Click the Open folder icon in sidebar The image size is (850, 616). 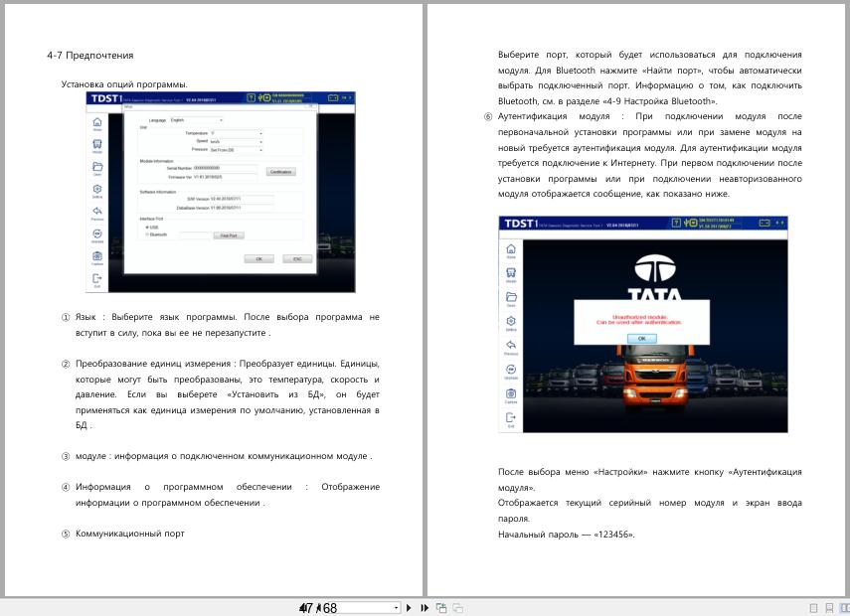97,168
